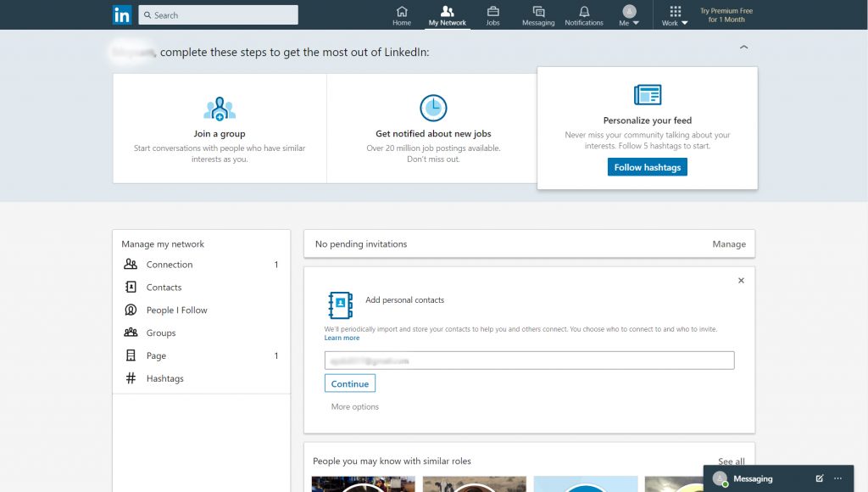Click compose new message icon in Messaging overlay

[x=820, y=478]
